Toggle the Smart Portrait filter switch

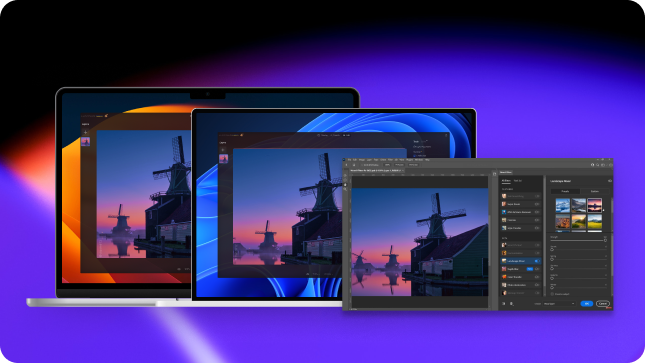(x=537, y=204)
